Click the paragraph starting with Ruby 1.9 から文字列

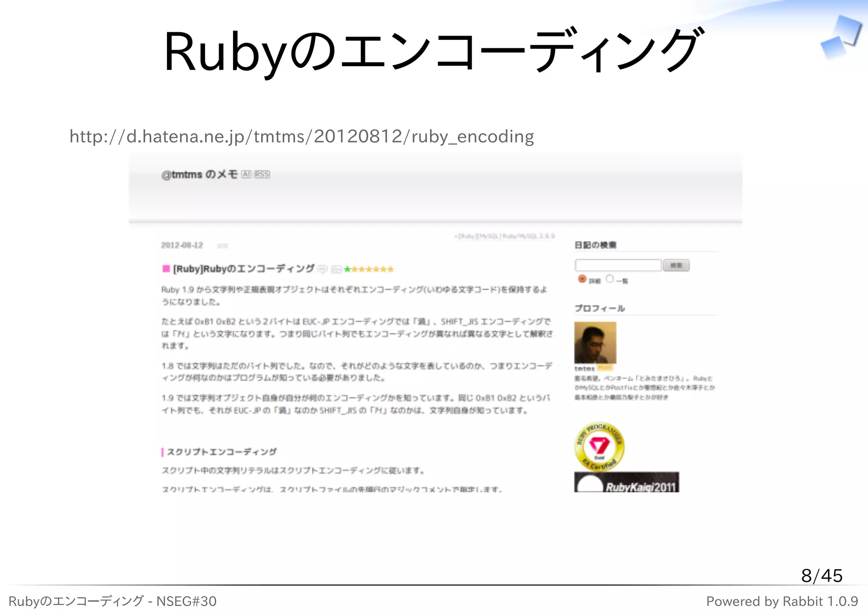tap(354, 296)
